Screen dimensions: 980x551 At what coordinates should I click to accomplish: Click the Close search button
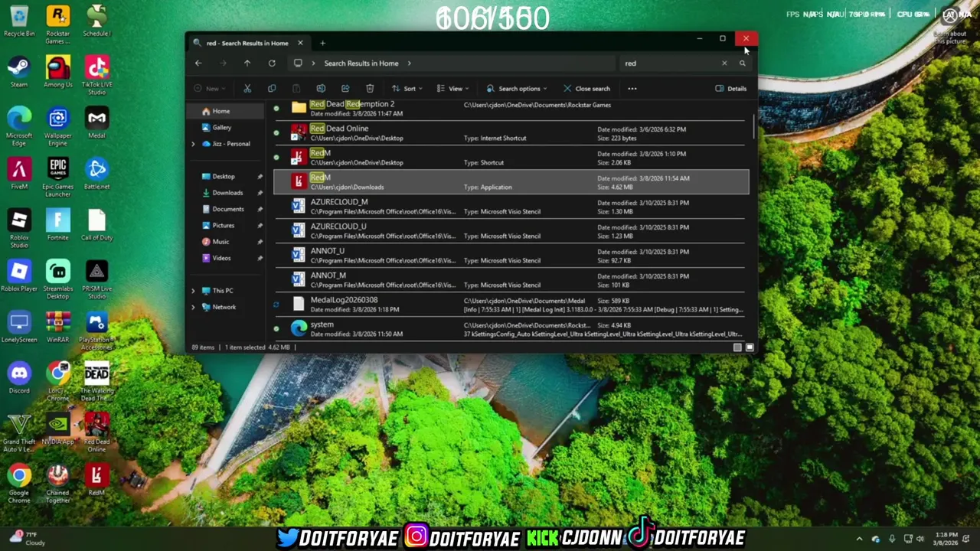coord(586,89)
